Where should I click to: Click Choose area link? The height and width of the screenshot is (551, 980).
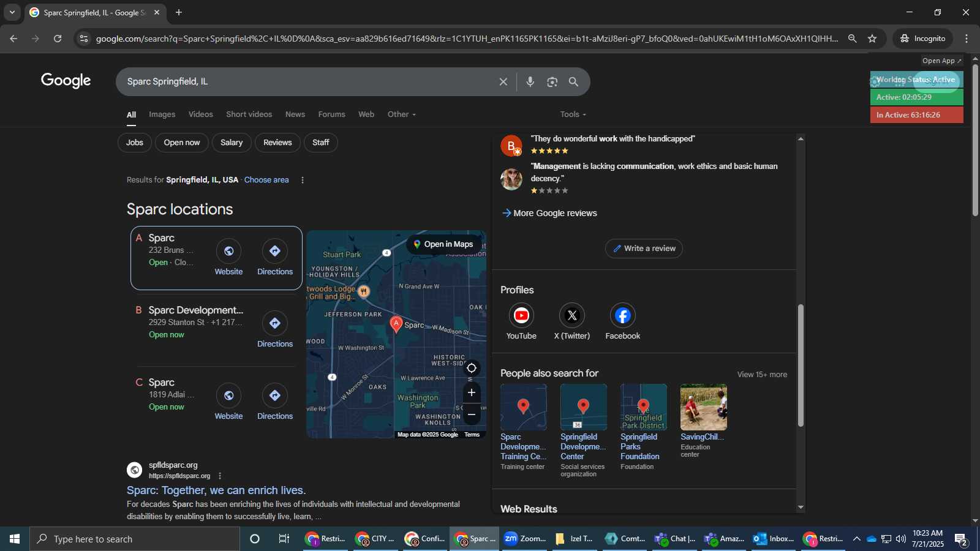pyautogui.click(x=266, y=180)
